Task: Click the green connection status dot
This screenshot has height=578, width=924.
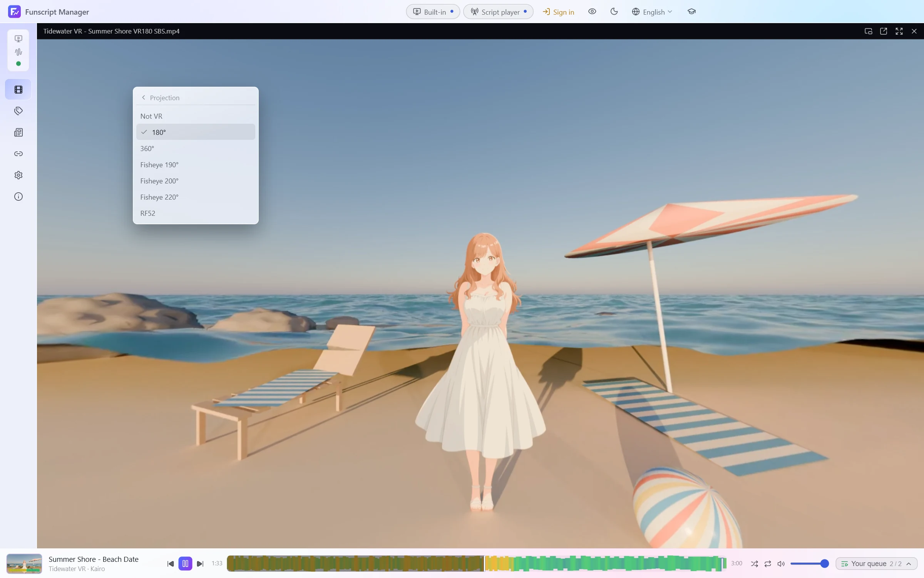Action: click(x=18, y=64)
